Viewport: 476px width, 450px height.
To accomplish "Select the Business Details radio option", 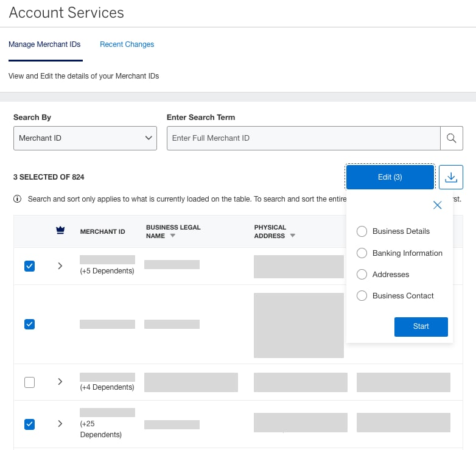I will point(362,231).
